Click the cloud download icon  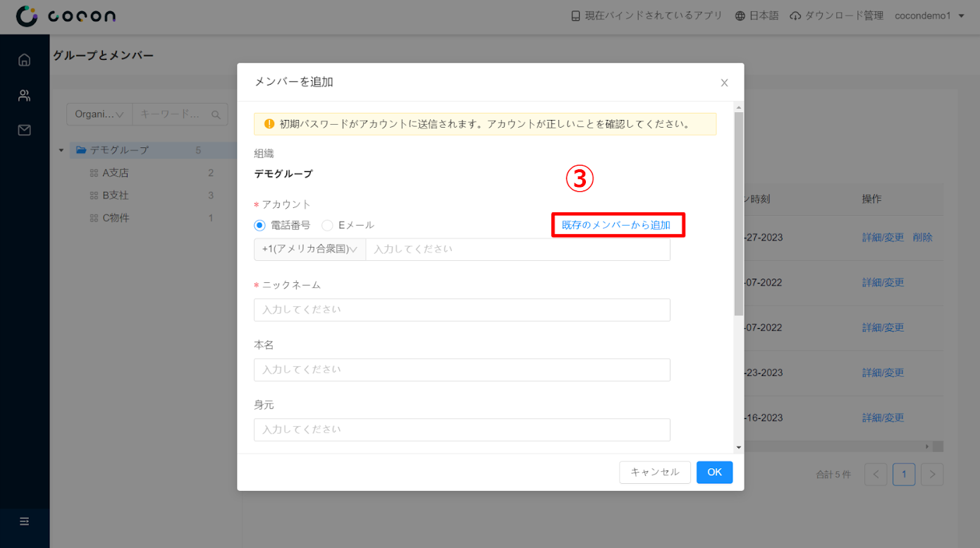[795, 16]
